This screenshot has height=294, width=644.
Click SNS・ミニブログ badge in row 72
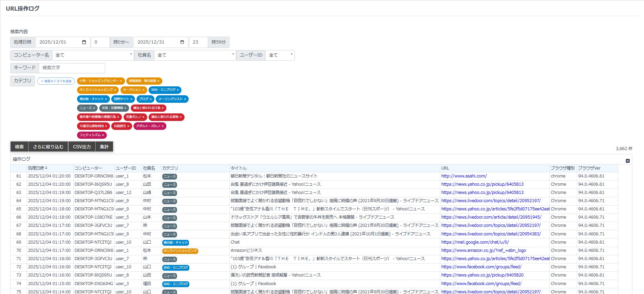[176, 268]
